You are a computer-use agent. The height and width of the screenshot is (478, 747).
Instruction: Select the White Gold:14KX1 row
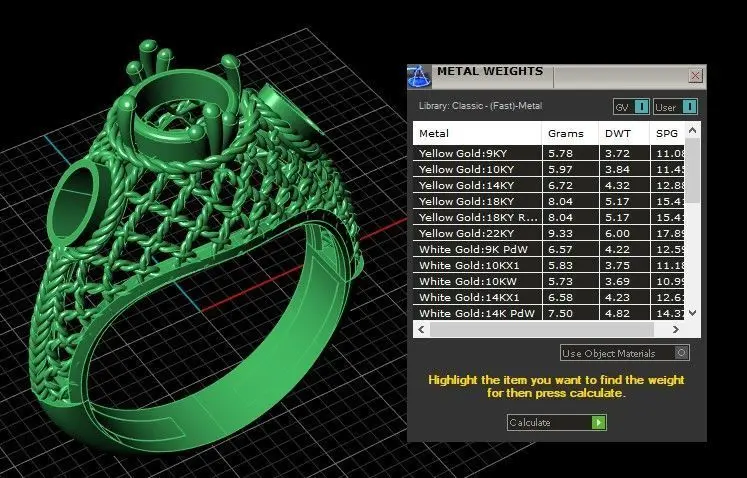point(549,297)
